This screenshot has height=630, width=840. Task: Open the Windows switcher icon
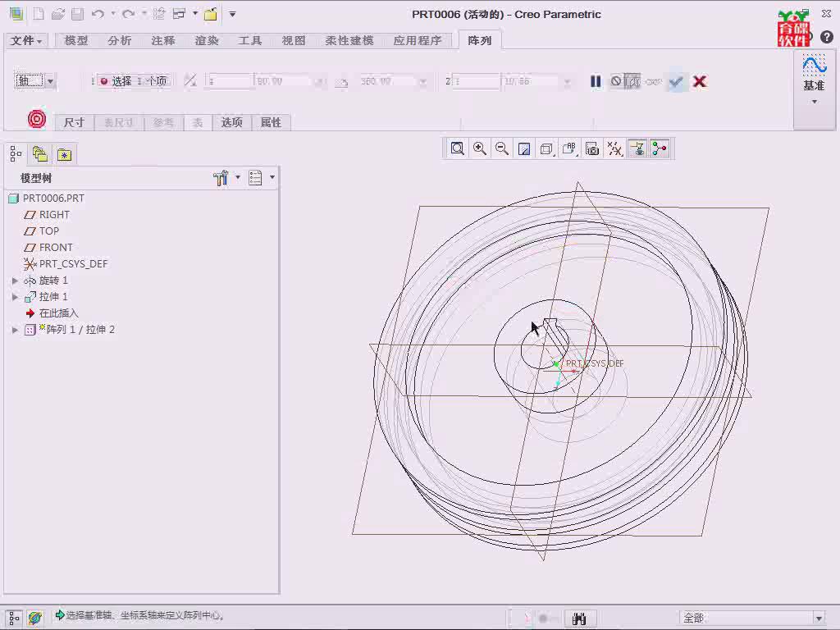point(180,14)
